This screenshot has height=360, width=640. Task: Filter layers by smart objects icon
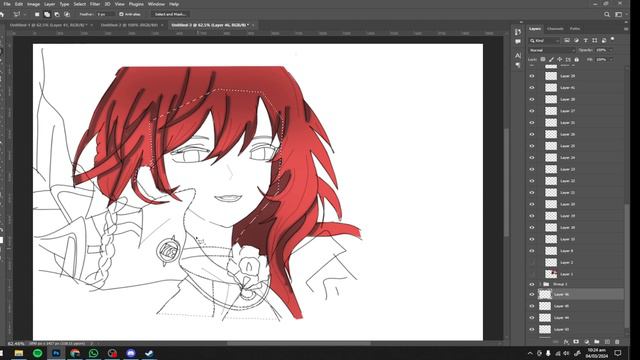click(x=604, y=40)
